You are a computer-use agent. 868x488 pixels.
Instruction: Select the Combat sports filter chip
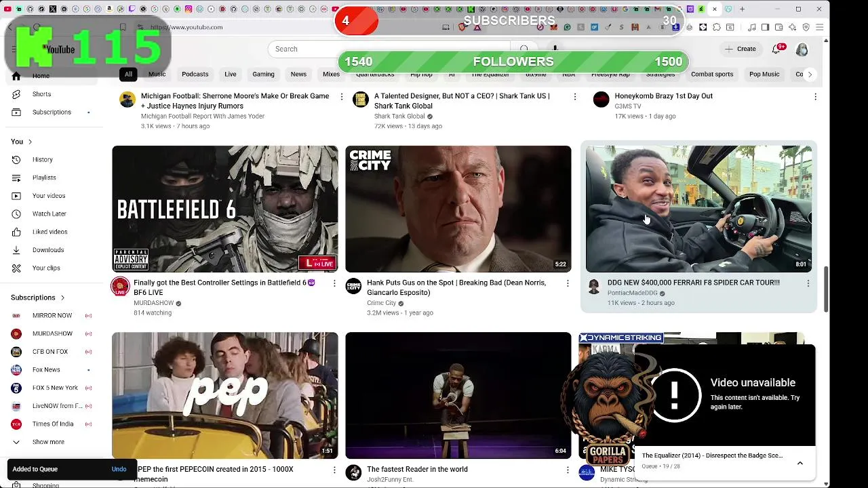click(x=712, y=75)
